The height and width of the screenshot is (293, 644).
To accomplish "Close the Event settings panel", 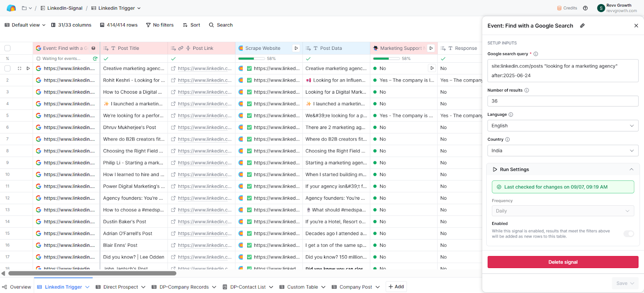I will click(636, 26).
